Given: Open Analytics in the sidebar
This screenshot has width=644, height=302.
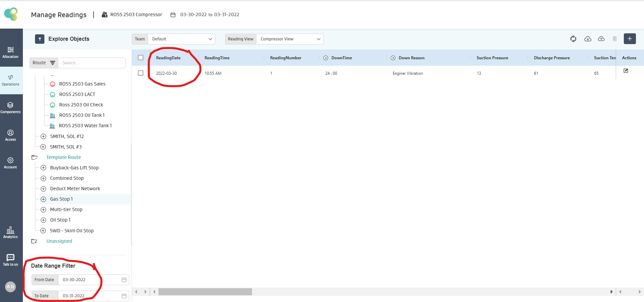Looking at the screenshot, I should tap(10, 232).
